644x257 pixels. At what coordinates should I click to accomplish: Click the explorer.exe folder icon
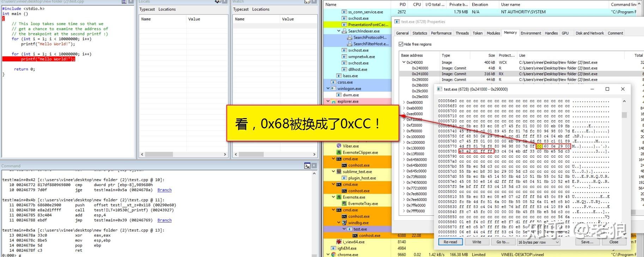(334, 102)
